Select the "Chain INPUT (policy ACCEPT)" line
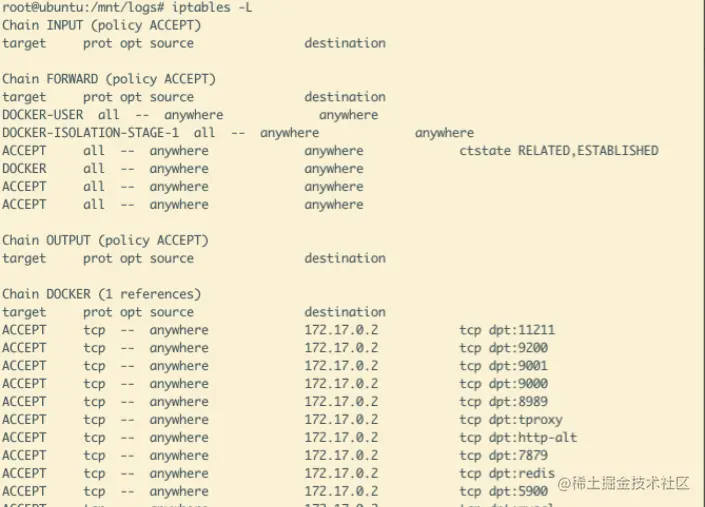Screen dimensions: 705x507 101,26
